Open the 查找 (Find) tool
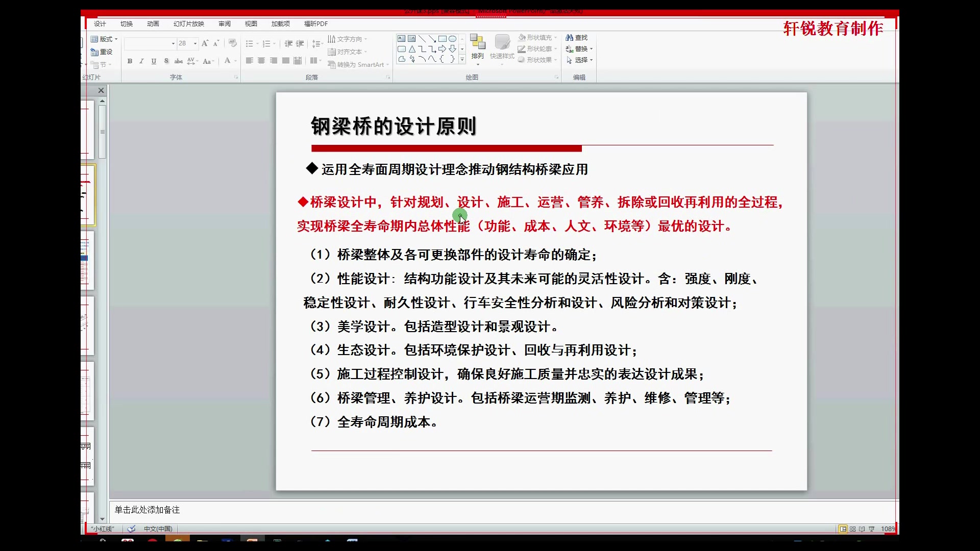Screen dimensions: 980x551 [x=576, y=38]
